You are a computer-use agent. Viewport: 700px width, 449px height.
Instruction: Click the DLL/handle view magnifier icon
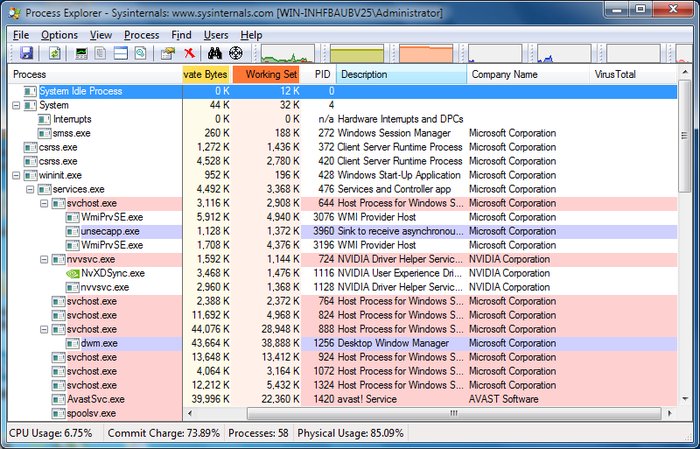(141, 54)
